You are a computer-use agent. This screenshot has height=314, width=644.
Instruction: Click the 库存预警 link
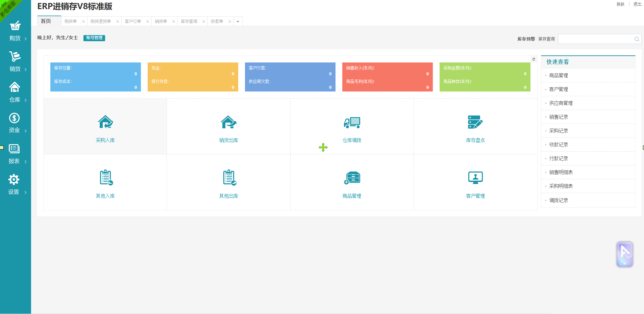526,39
